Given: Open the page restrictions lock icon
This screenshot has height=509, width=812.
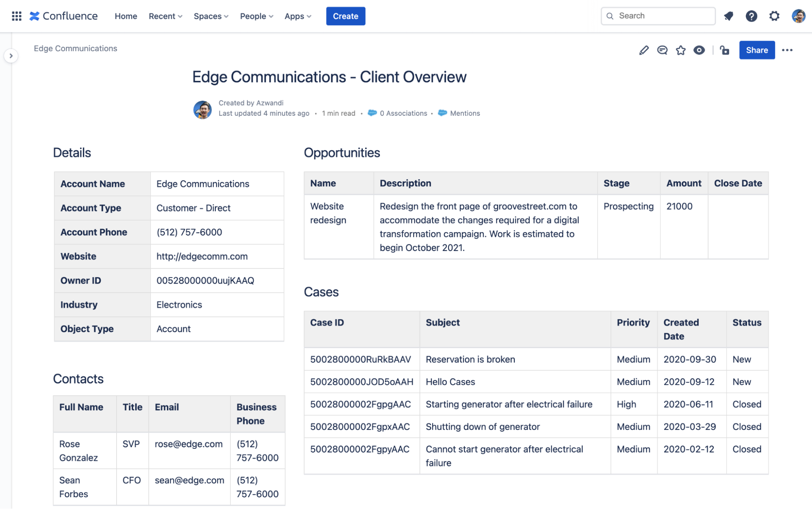Looking at the screenshot, I should (x=725, y=50).
